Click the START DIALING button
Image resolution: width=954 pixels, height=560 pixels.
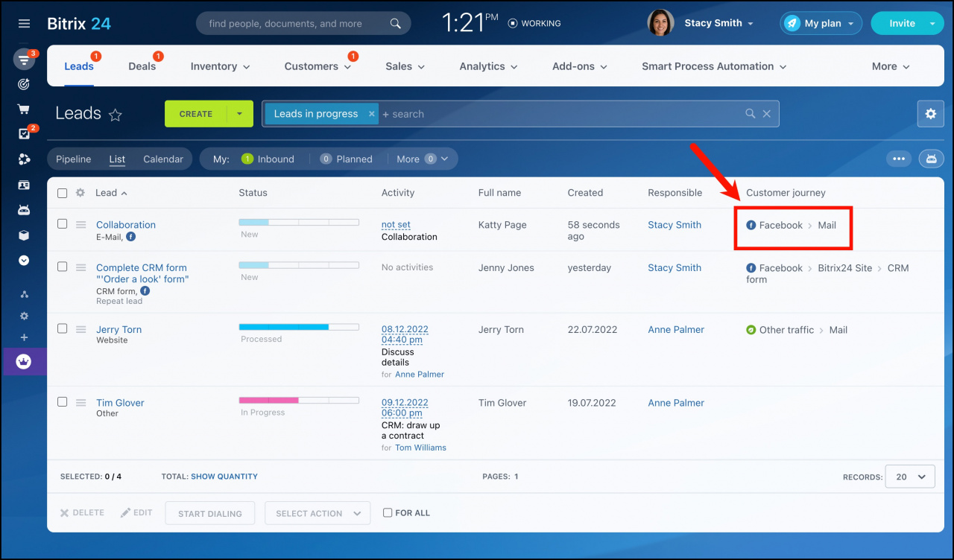point(210,513)
